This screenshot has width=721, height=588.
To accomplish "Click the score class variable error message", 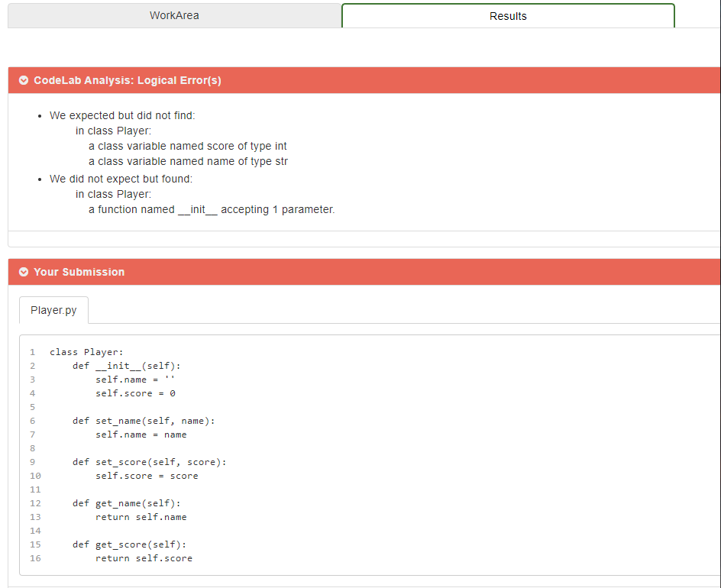I will 188,146.
